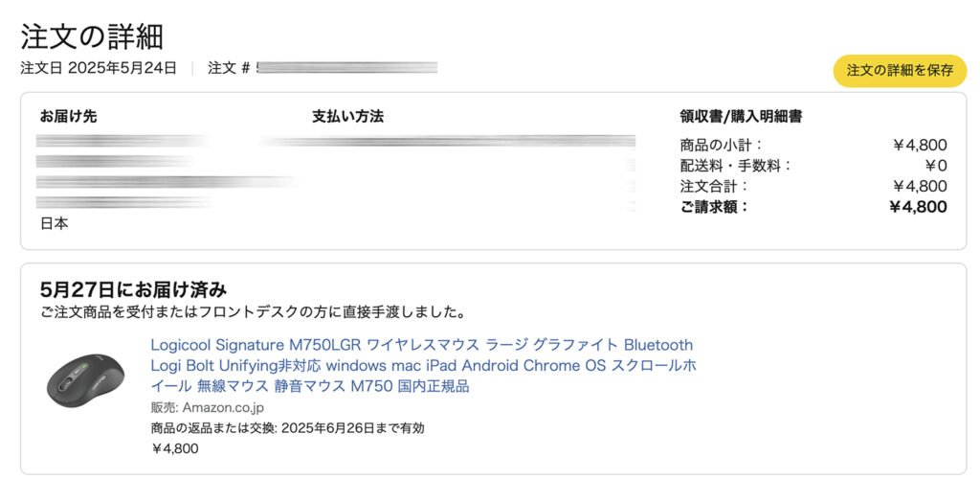Click the 領収書/購入明細書 heading
This screenshot has height=479, width=980.
coord(742,116)
